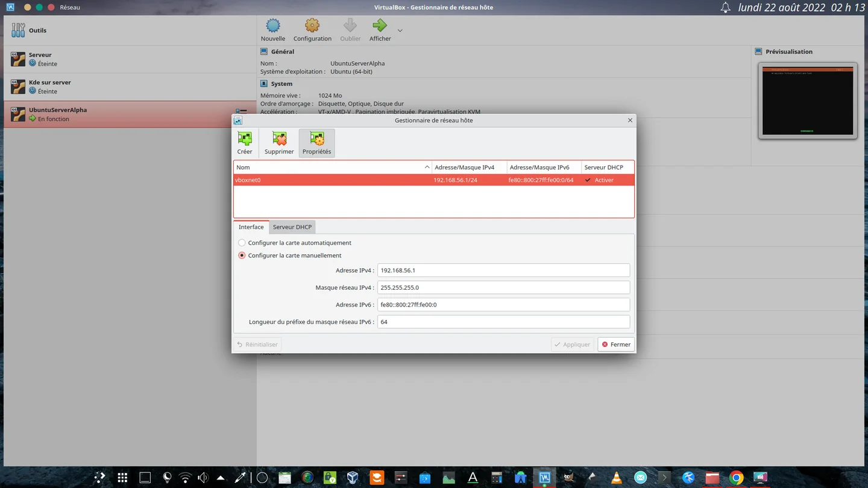This screenshot has width=868, height=488.
Task: Expand the dropdown arrow next to Afficher
Action: click(400, 30)
